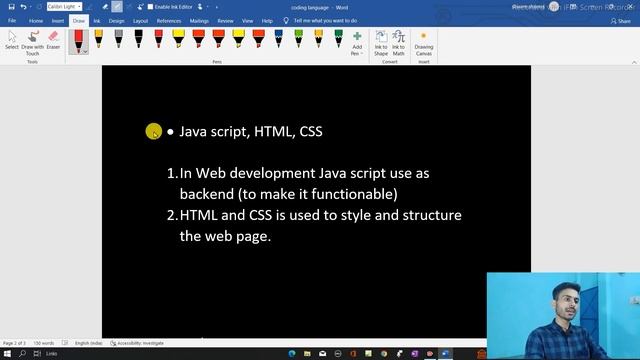Select the first orange-yellow pencil
Viewport: 640px width, 360px height.
tap(98, 39)
